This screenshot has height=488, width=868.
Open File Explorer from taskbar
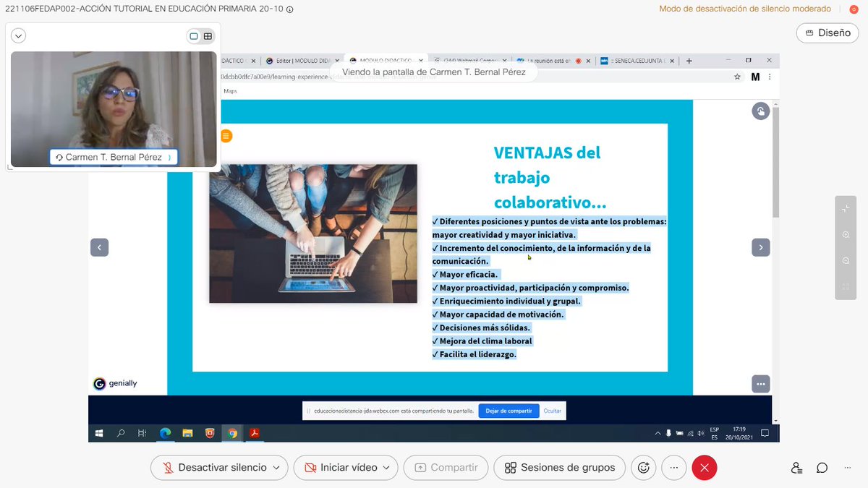[187, 433]
